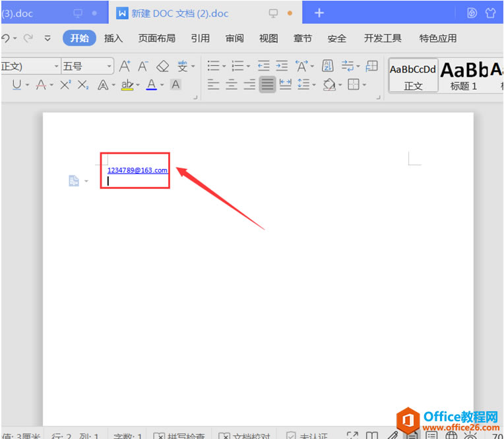Click the borders grid icon
Image resolution: width=504 pixels, height=439 pixels.
[354, 84]
